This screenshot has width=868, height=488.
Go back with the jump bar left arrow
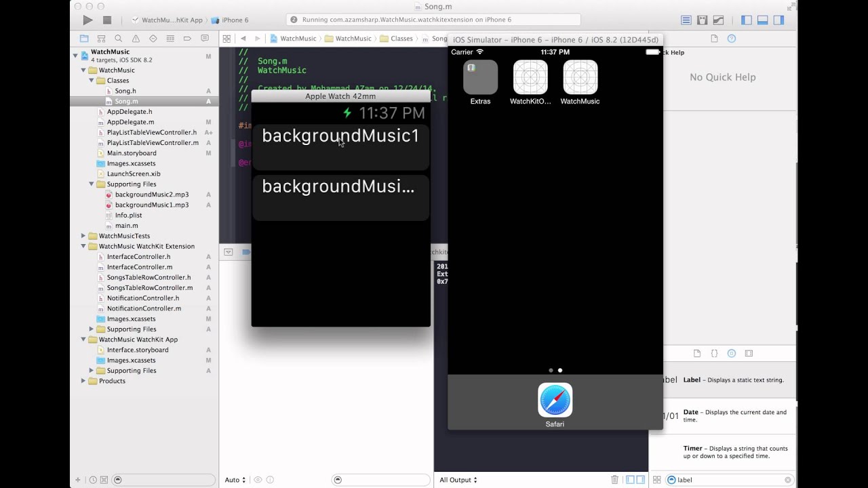point(243,39)
